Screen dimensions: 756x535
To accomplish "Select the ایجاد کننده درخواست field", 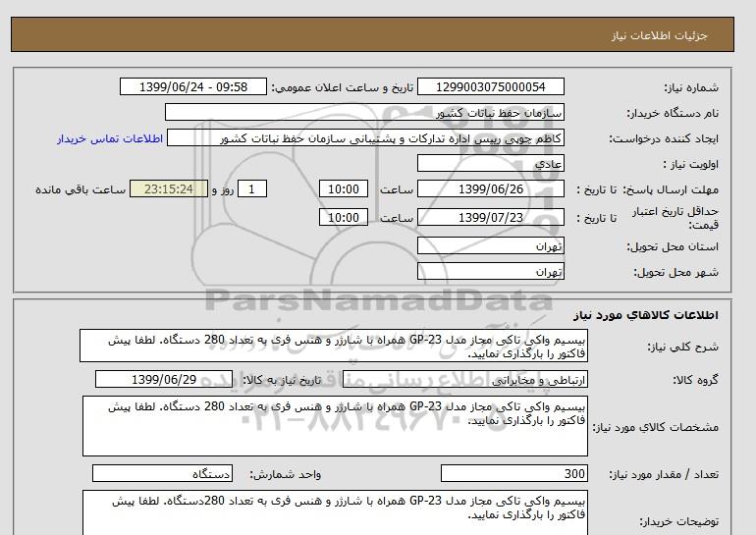I will [378, 138].
